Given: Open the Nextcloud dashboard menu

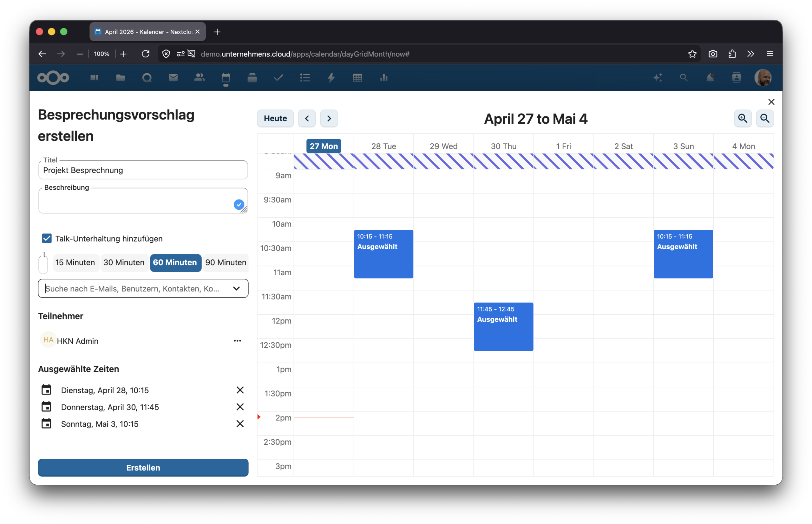Looking at the screenshot, I should point(94,78).
